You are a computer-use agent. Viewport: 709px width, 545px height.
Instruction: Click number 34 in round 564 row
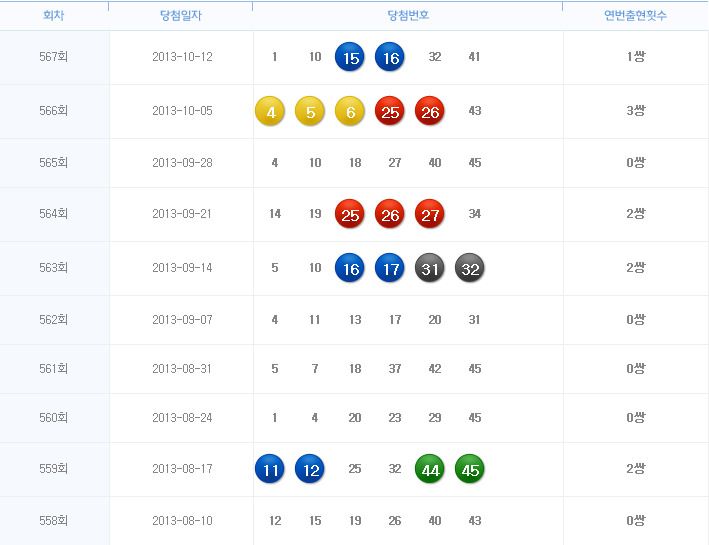pyautogui.click(x=475, y=213)
